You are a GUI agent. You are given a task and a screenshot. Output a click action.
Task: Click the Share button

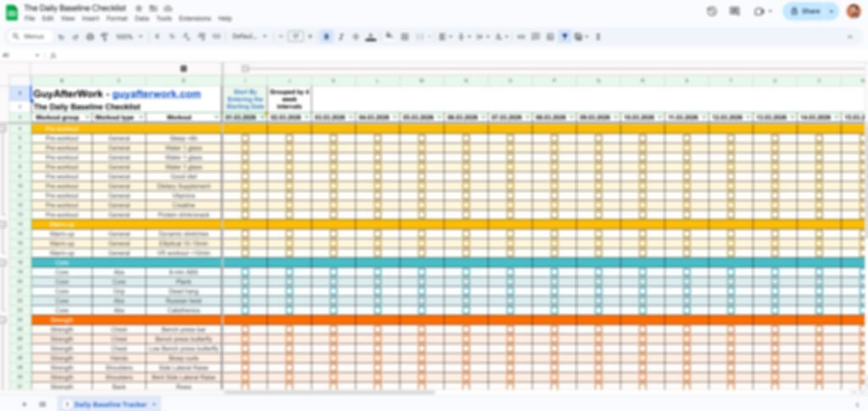pos(805,11)
